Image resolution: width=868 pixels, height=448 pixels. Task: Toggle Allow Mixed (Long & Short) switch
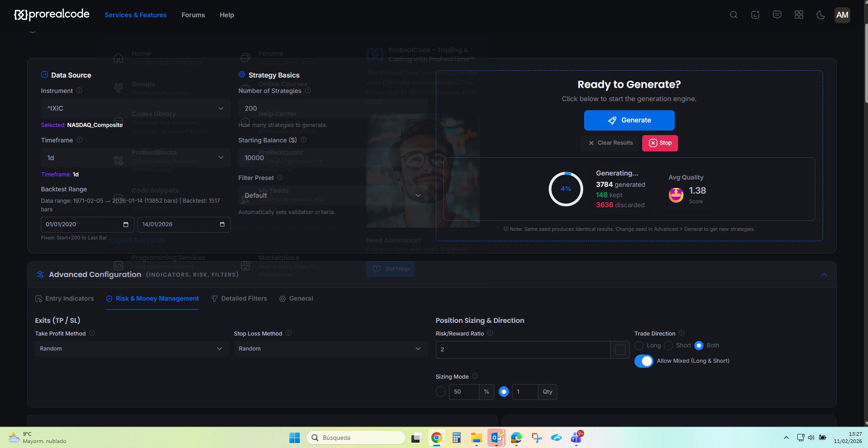click(x=644, y=361)
